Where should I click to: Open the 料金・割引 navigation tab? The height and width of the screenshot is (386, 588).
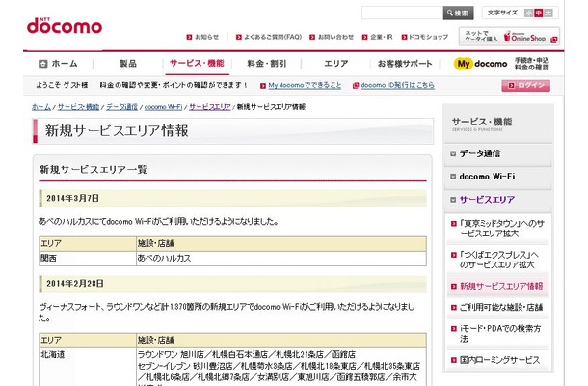[x=267, y=64]
